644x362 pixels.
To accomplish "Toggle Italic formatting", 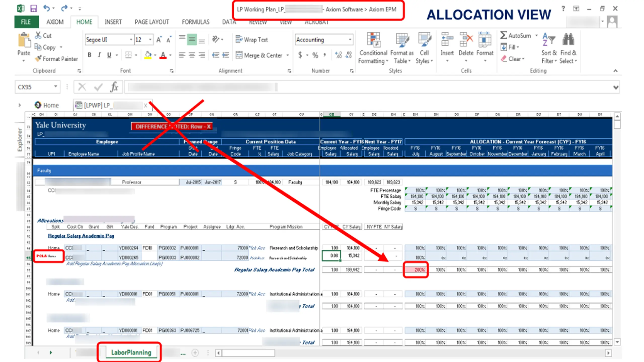I will click(x=99, y=55).
